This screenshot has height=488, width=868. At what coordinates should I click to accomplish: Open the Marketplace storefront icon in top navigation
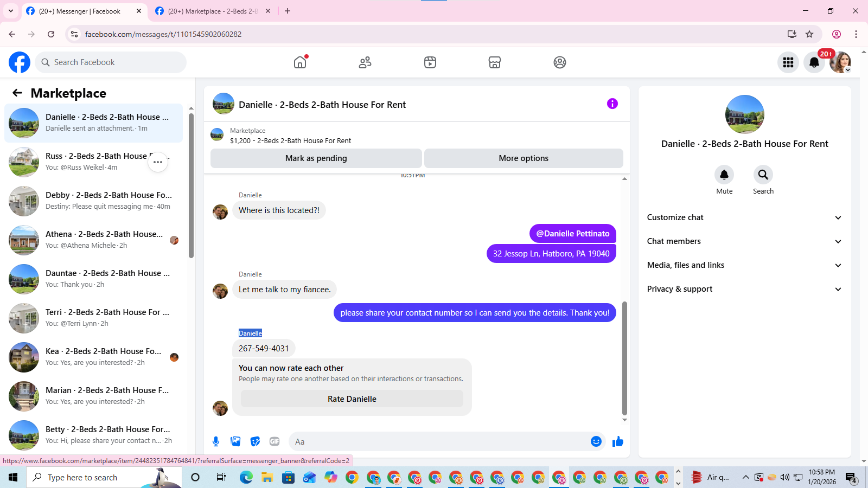point(495,62)
